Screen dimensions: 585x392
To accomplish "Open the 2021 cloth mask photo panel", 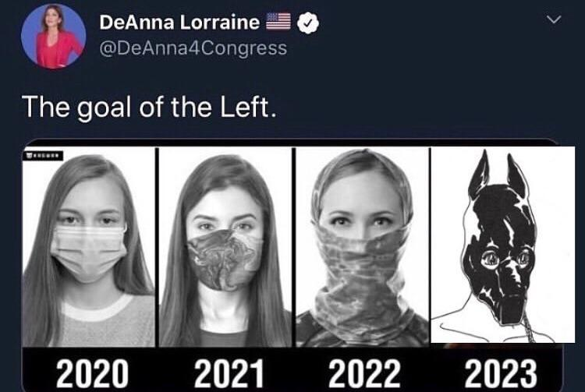I will click(225, 247).
